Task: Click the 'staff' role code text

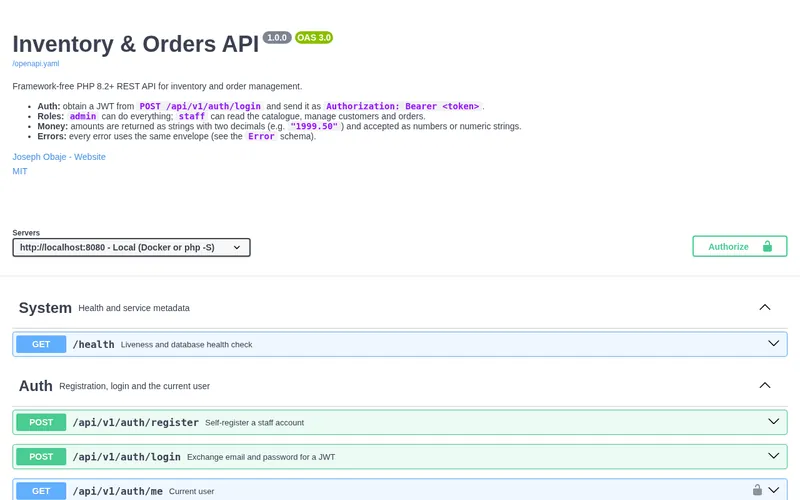Action: coord(191,116)
